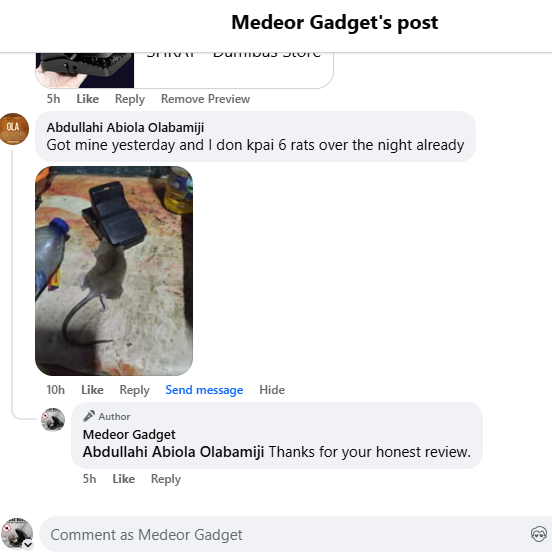The height and width of the screenshot is (558, 552).
Task: Open the rat trap photo in comment
Action: coord(114,271)
